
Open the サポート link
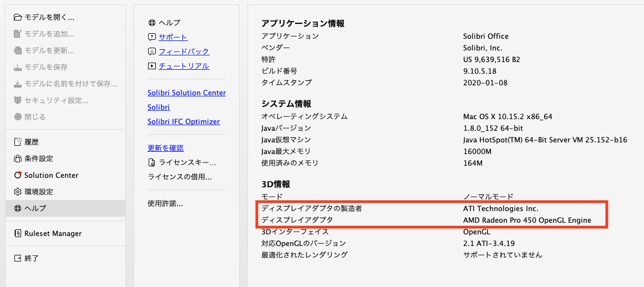point(173,37)
